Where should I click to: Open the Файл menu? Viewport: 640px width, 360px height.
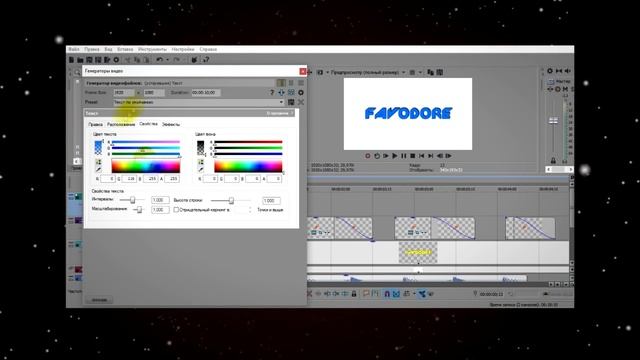[74, 49]
